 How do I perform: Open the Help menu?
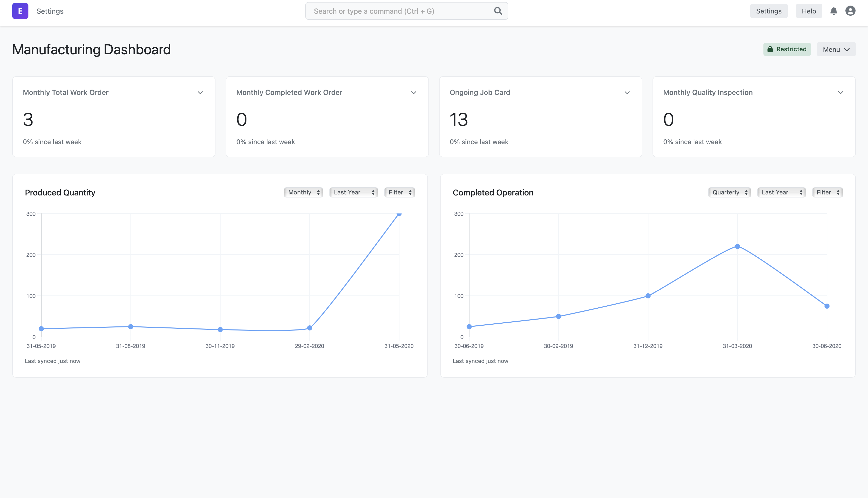click(x=809, y=11)
